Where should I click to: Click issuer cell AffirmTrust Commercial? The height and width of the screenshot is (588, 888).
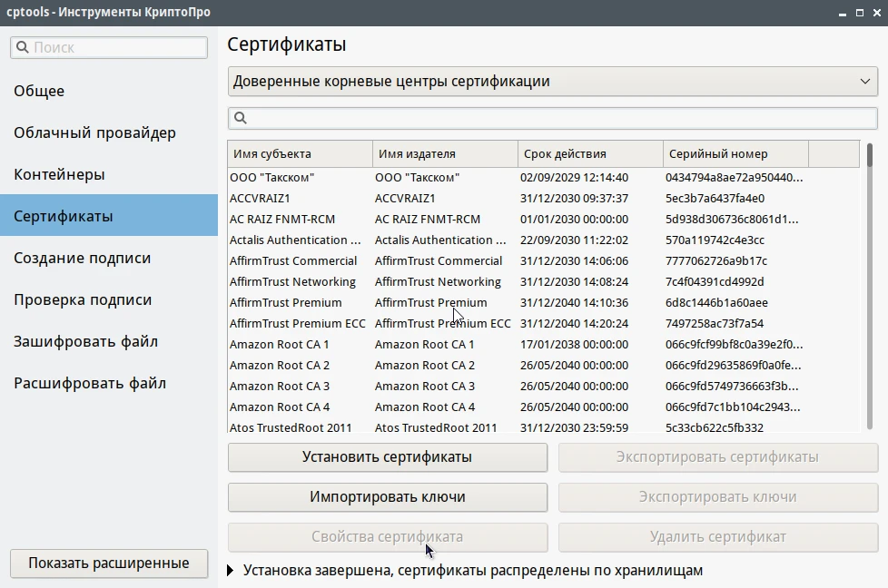pyautogui.click(x=439, y=261)
